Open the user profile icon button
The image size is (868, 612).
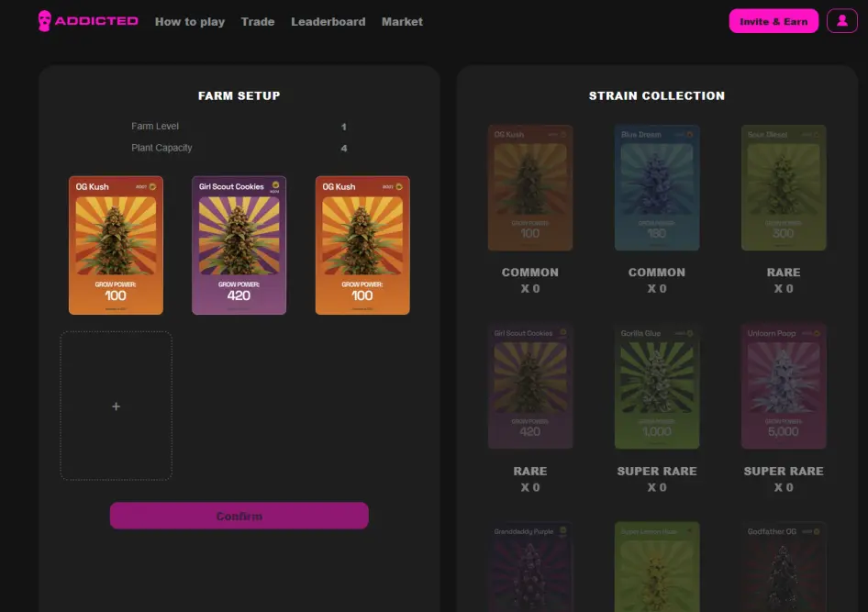[x=842, y=21]
